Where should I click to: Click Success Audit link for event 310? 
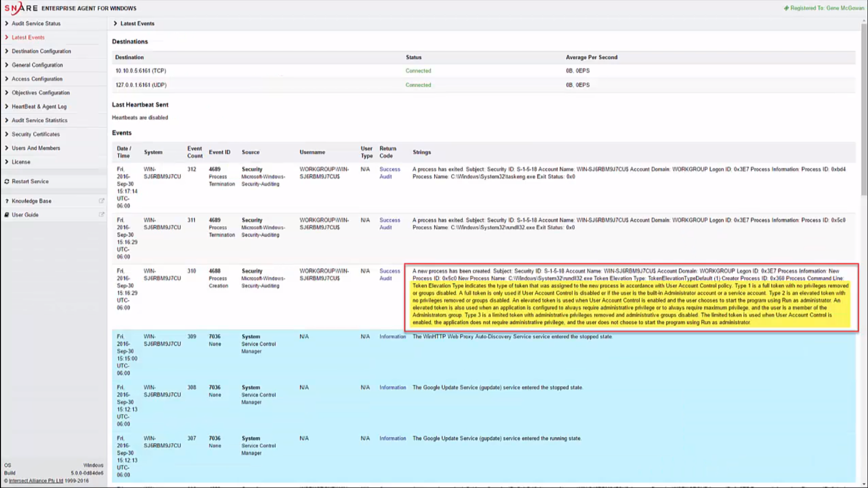[x=389, y=275]
